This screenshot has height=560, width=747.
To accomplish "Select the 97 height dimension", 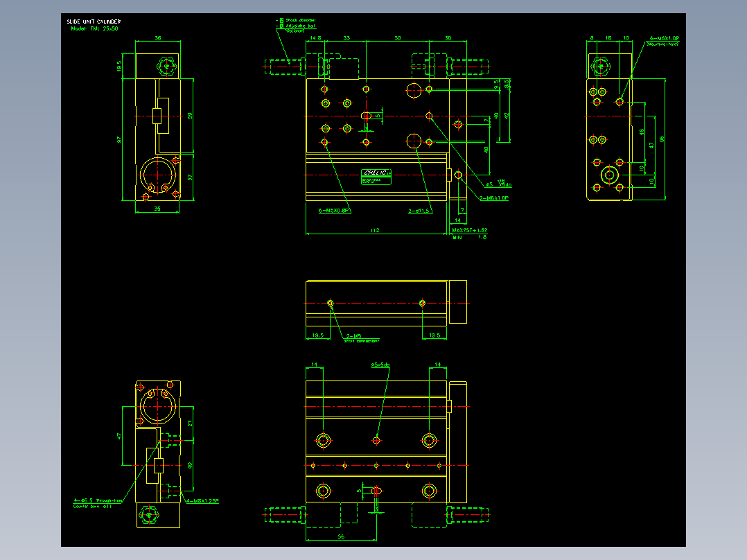I will (x=119, y=139).
